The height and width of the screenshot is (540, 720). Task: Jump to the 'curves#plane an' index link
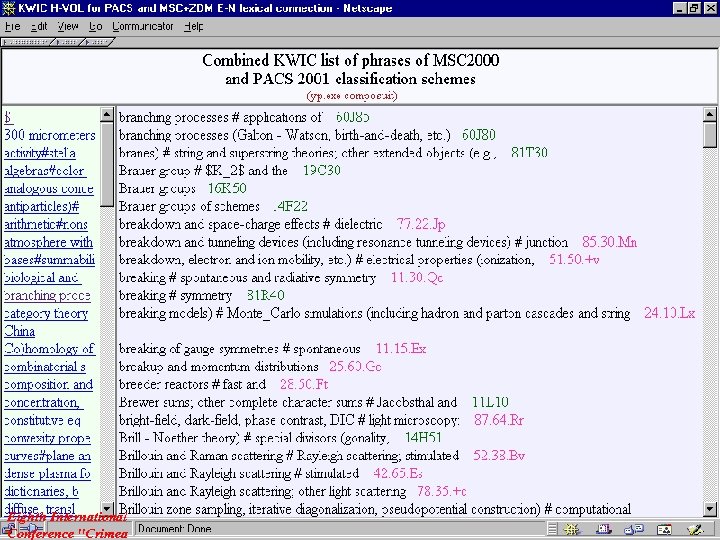tap(48, 456)
